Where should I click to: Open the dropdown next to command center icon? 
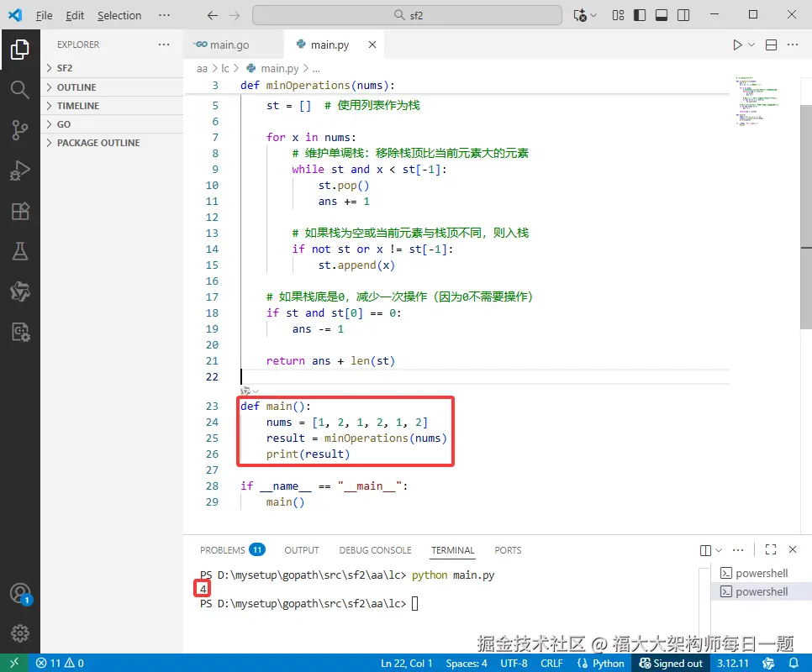point(593,15)
